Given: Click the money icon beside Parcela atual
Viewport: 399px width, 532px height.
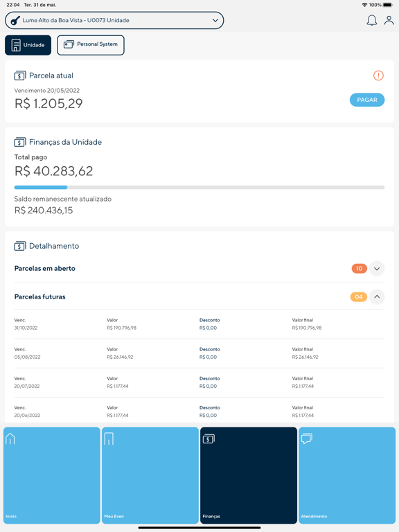Looking at the screenshot, I should click(20, 76).
